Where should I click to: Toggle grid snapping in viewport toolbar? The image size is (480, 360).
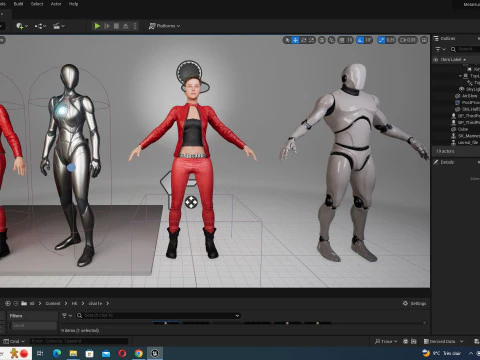coord(341,40)
